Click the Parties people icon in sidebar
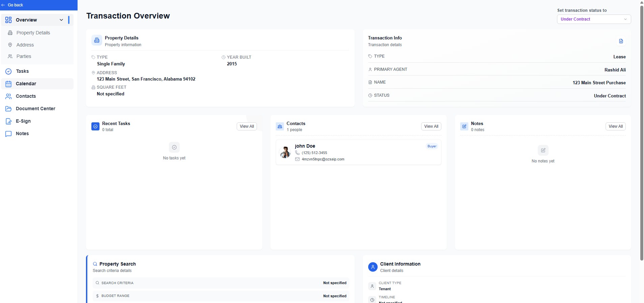The height and width of the screenshot is (303, 644). (10, 56)
